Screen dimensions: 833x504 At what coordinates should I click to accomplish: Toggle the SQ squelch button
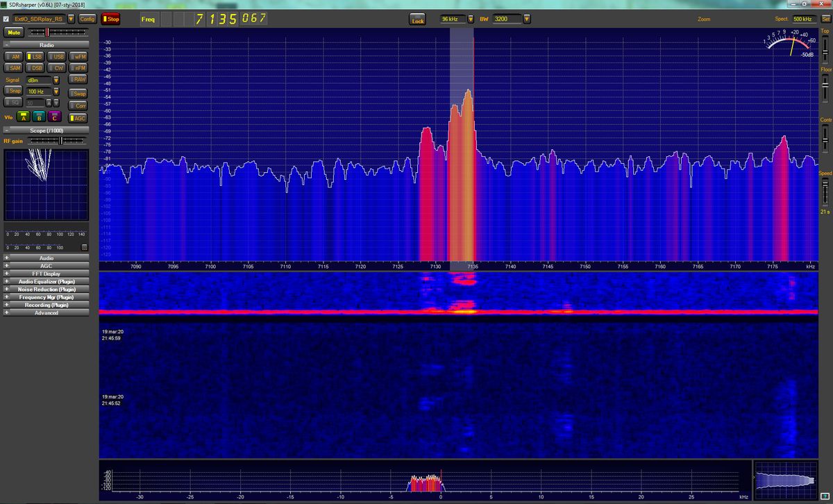(14, 102)
